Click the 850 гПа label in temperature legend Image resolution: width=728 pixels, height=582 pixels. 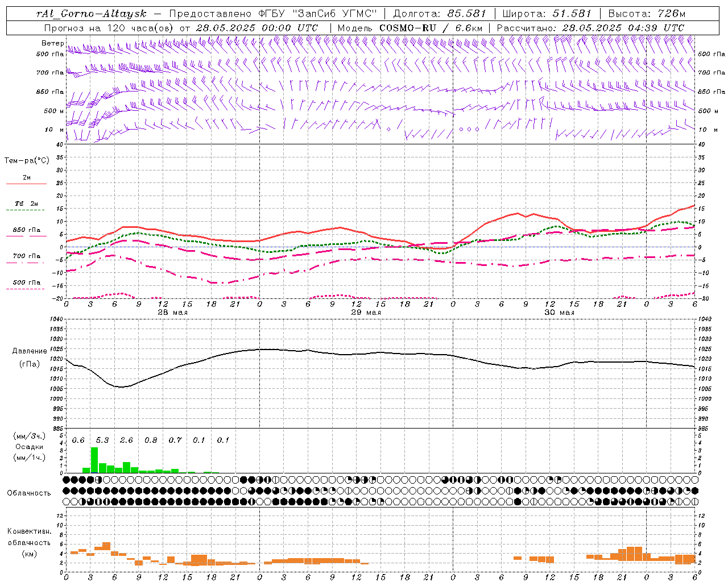coord(26,230)
